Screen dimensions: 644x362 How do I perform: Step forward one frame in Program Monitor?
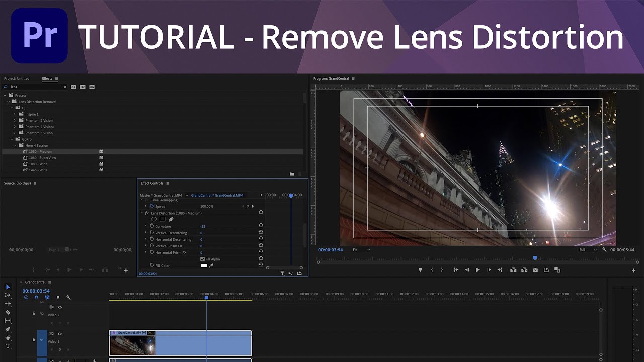489,270
